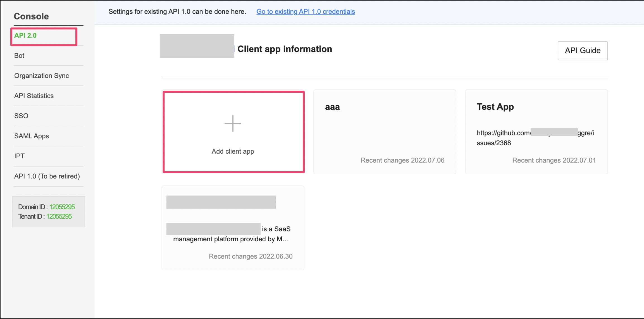Select SAML Apps in the sidebar

pyautogui.click(x=32, y=136)
